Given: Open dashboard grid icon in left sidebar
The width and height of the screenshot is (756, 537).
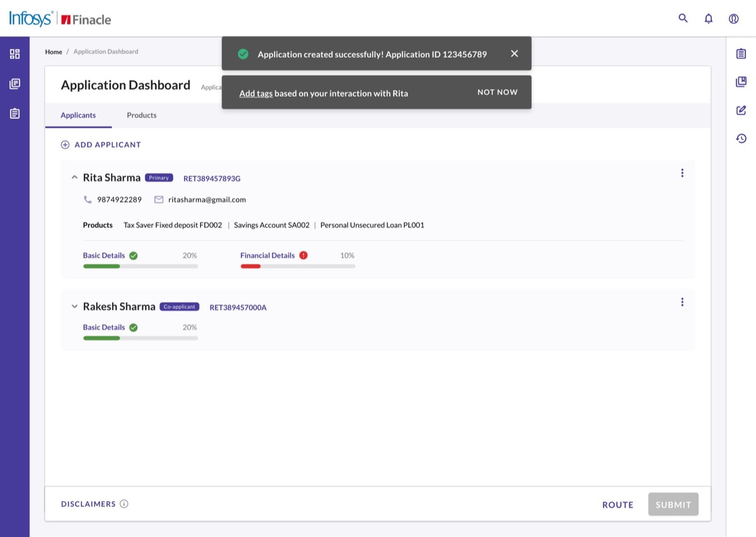Looking at the screenshot, I should [14, 54].
